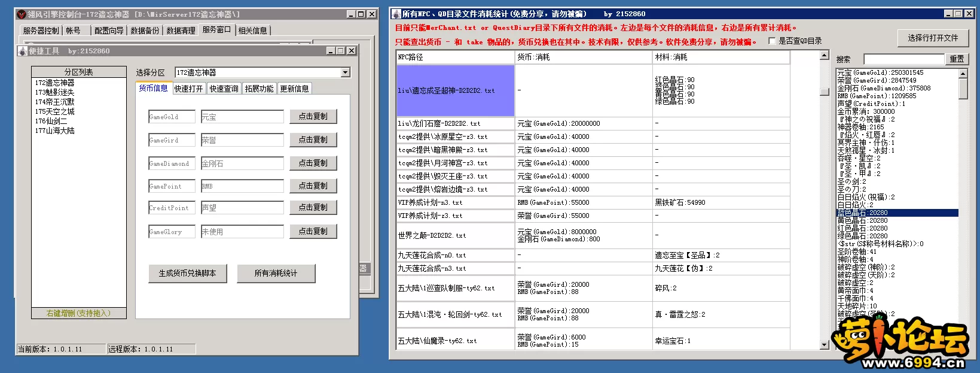The height and width of the screenshot is (373, 980).
Task: Select the 货币信息 tab
Action: coord(154,88)
